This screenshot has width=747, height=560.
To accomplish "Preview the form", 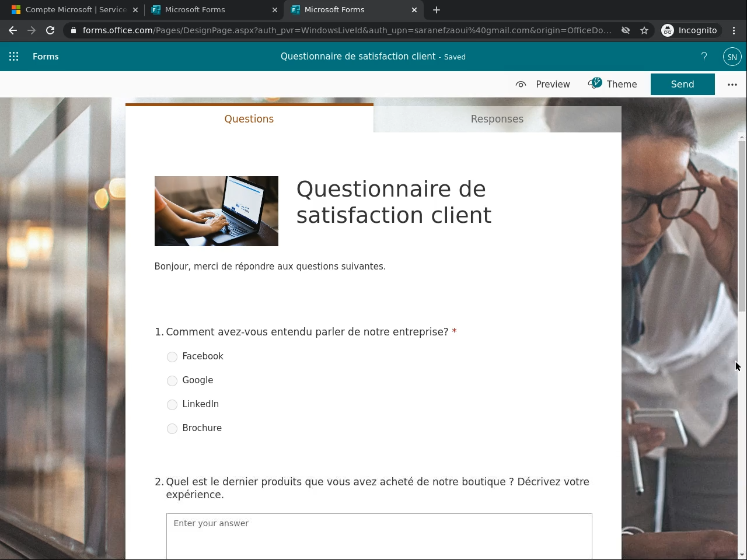I will click(543, 85).
